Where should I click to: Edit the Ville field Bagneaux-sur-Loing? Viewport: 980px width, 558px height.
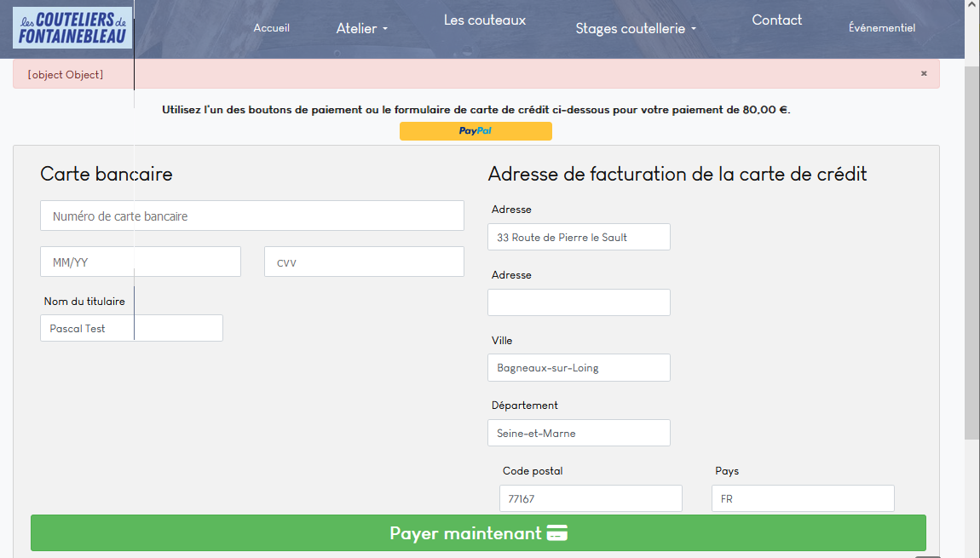(579, 367)
